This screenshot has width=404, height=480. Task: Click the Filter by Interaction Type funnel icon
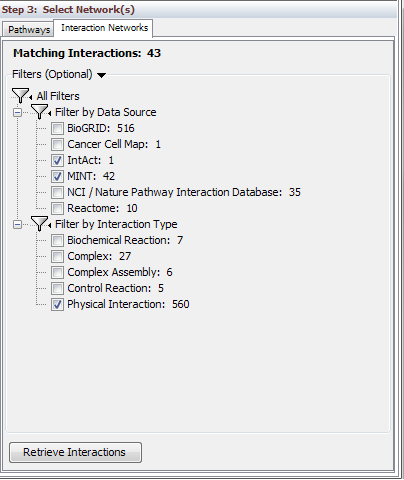pyautogui.click(x=39, y=224)
